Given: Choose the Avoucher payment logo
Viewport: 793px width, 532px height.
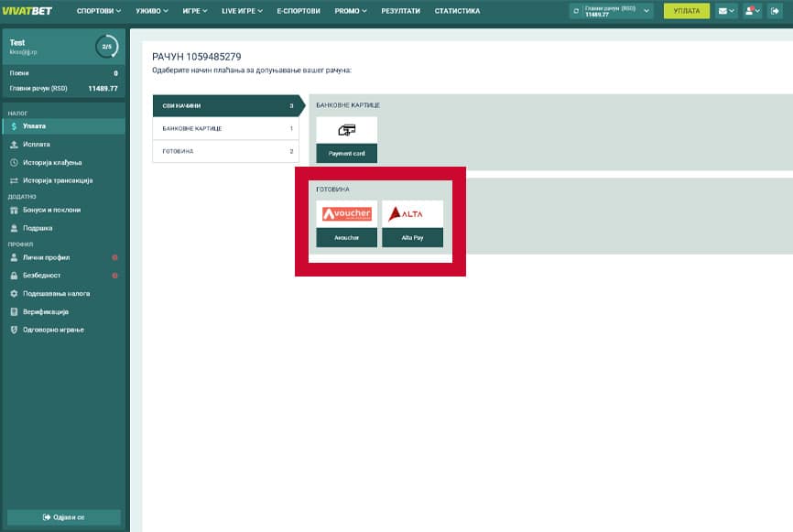Looking at the screenshot, I should pos(346,214).
